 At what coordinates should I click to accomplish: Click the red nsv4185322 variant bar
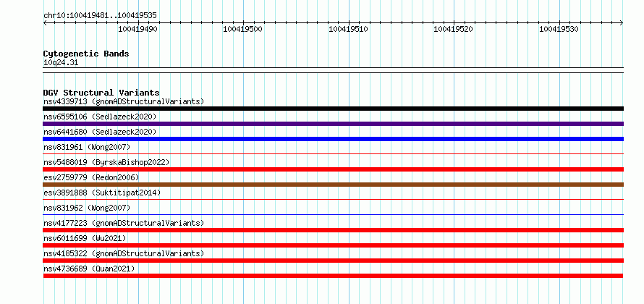pyautogui.click(x=333, y=261)
